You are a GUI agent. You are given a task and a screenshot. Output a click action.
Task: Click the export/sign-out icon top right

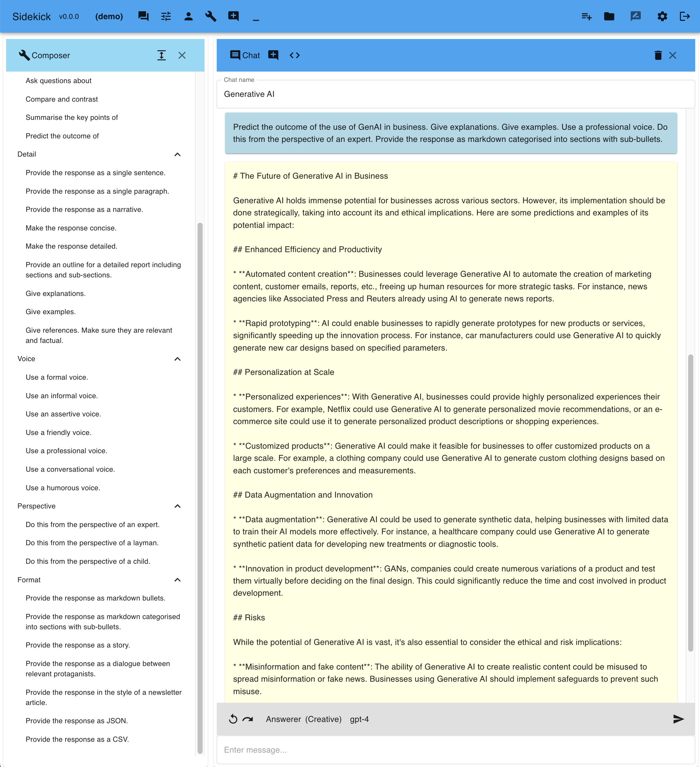tap(685, 16)
